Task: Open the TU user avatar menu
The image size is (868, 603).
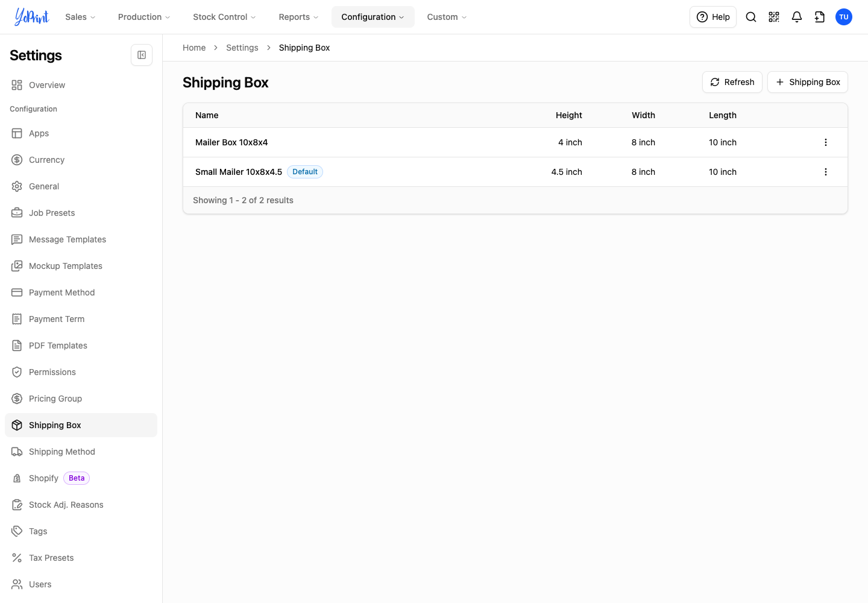Action: tap(844, 17)
